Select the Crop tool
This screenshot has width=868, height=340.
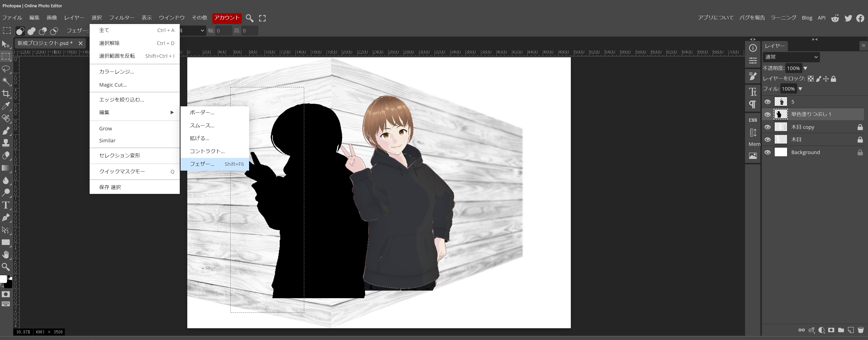coord(6,94)
